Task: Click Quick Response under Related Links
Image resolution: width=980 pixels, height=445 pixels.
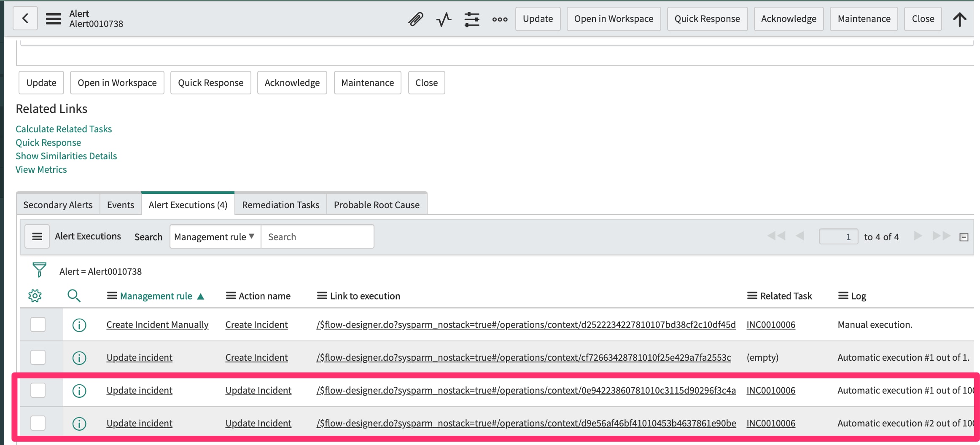Action: tap(48, 142)
